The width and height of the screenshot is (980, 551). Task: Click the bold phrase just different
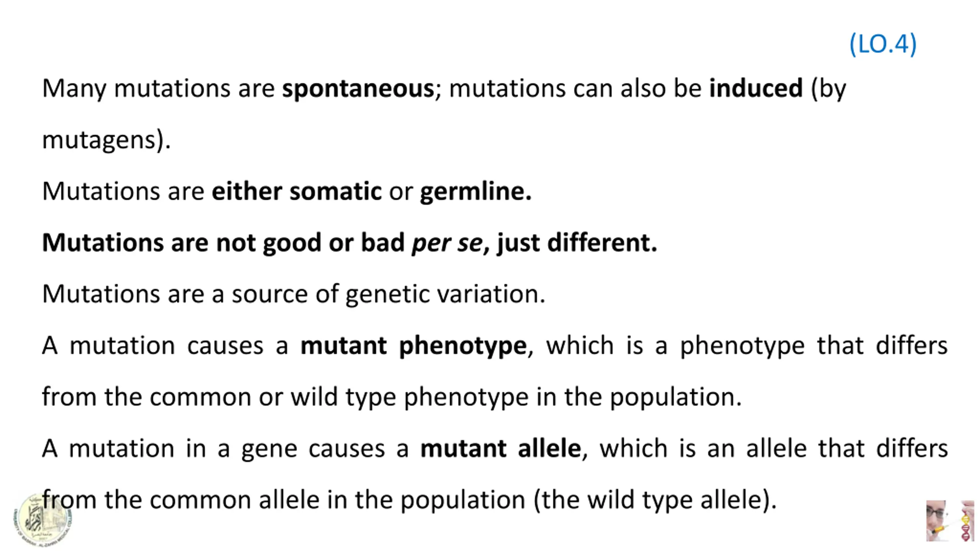tap(577, 243)
